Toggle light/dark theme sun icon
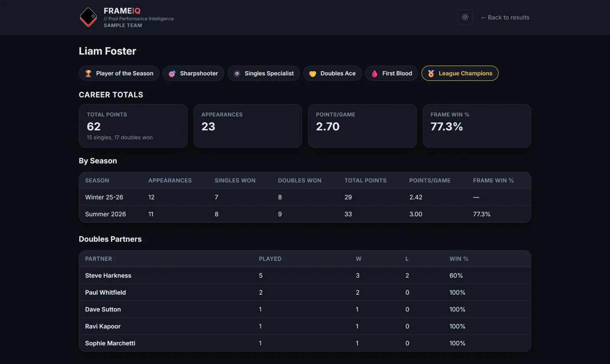Image resolution: width=610 pixels, height=364 pixels. coord(465,17)
